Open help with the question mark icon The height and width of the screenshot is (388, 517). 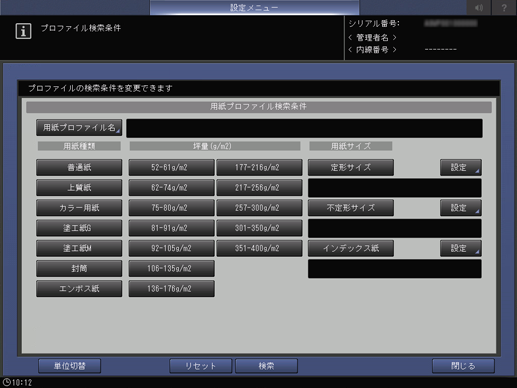[x=504, y=7]
